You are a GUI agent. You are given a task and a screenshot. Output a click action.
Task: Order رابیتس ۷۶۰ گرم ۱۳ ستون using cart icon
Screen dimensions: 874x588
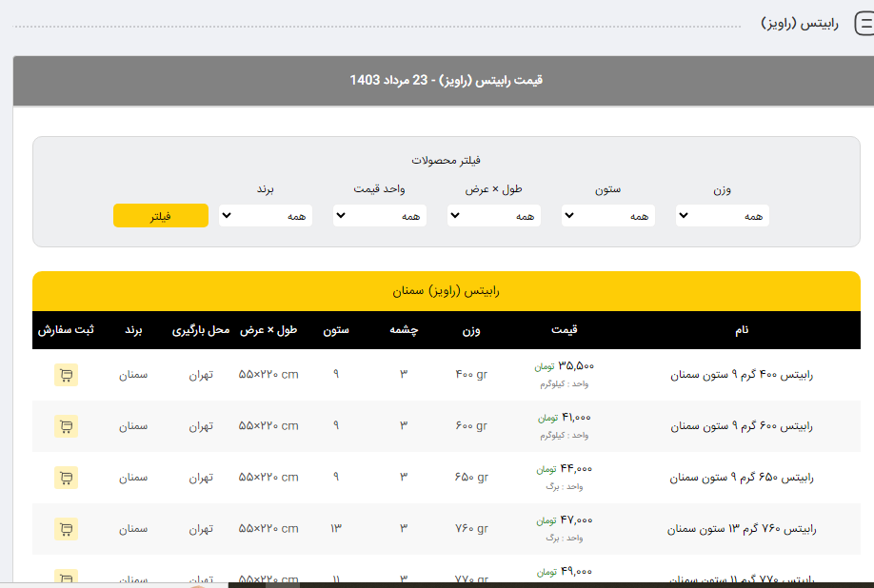click(66, 529)
